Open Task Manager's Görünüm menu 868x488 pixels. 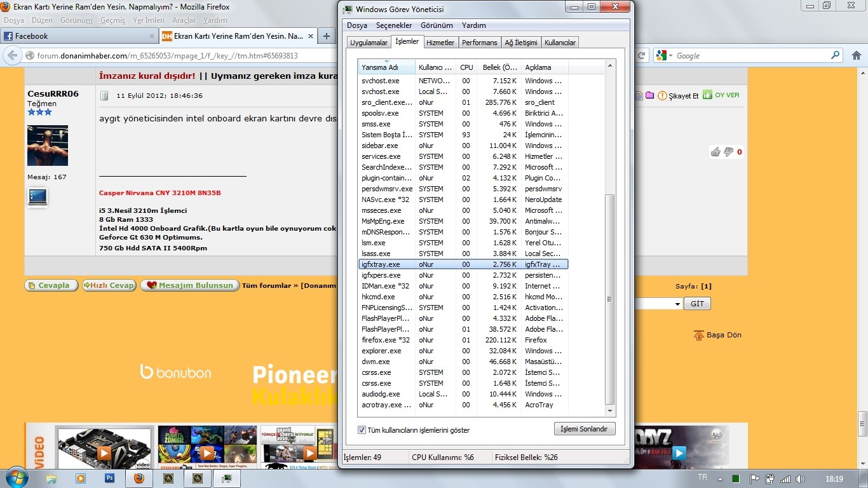(437, 25)
